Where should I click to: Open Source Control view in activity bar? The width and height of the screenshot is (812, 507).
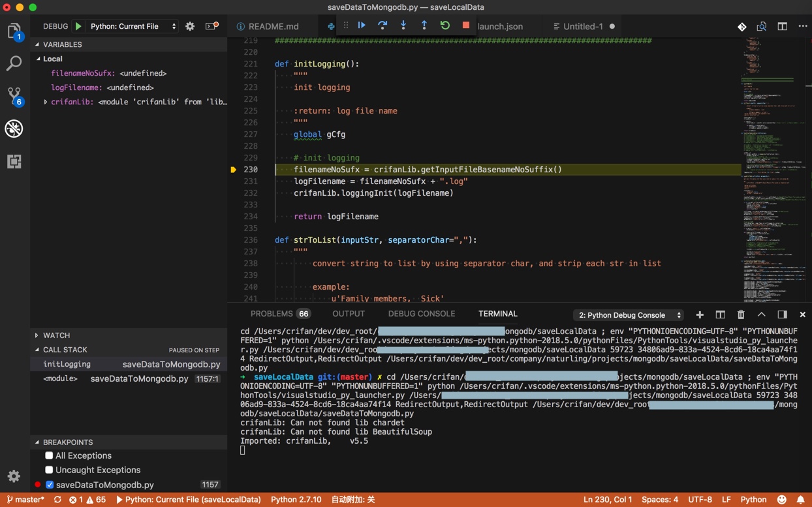click(14, 96)
